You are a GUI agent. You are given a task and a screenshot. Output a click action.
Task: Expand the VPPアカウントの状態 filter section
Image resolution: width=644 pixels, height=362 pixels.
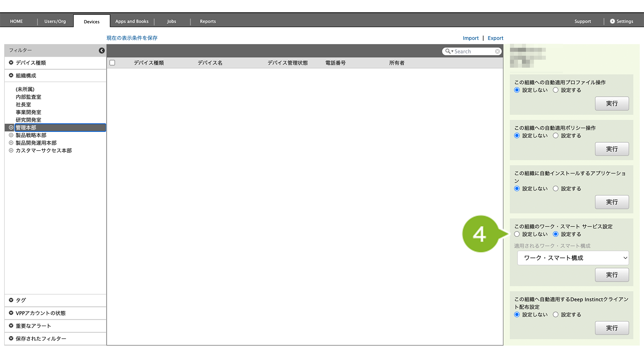pyautogui.click(x=11, y=313)
